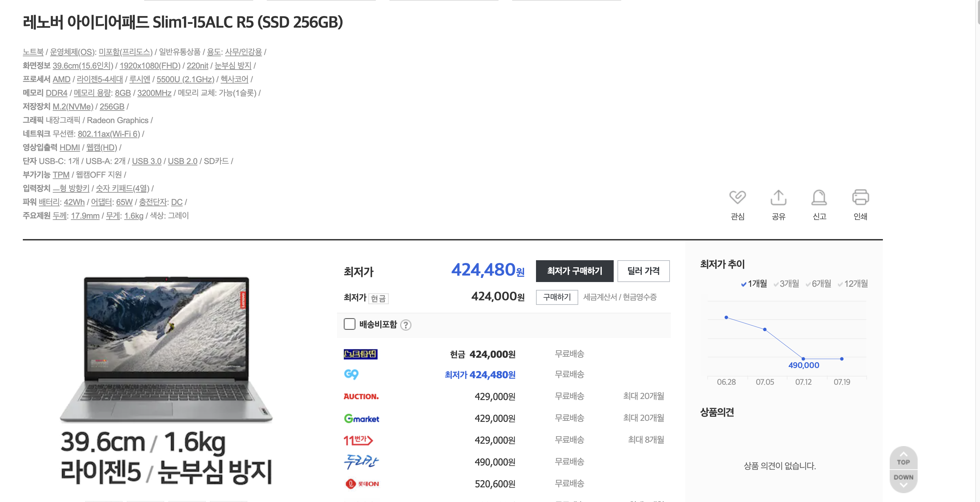Follow the 39.6cm(15.6인치) screen size link
Image resolution: width=980 pixels, height=502 pixels.
pyautogui.click(x=82, y=65)
